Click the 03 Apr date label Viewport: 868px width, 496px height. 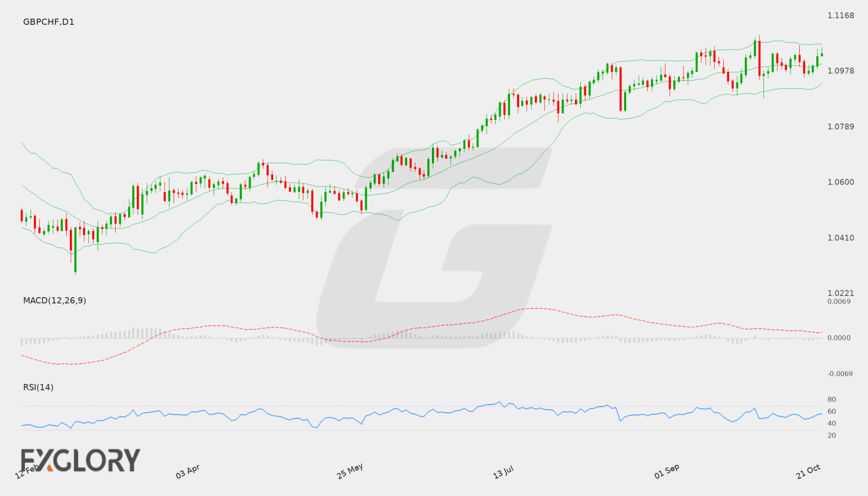click(188, 471)
